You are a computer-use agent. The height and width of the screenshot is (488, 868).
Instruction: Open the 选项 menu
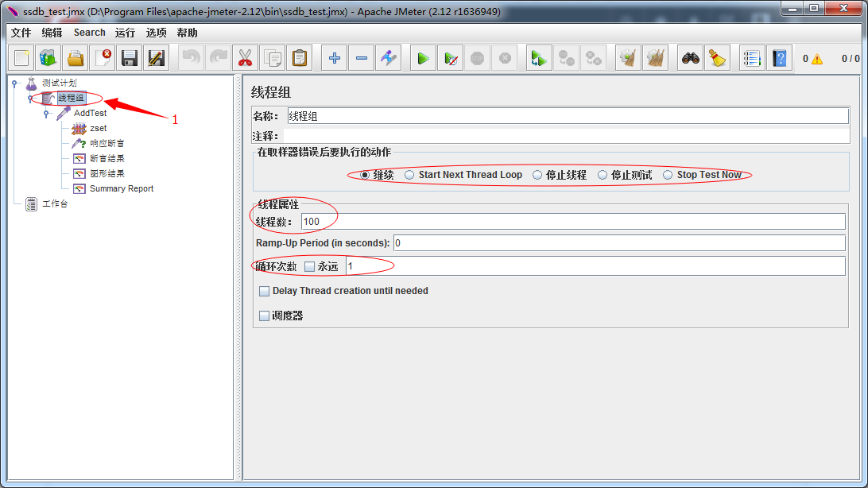pyautogui.click(x=156, y=33)
